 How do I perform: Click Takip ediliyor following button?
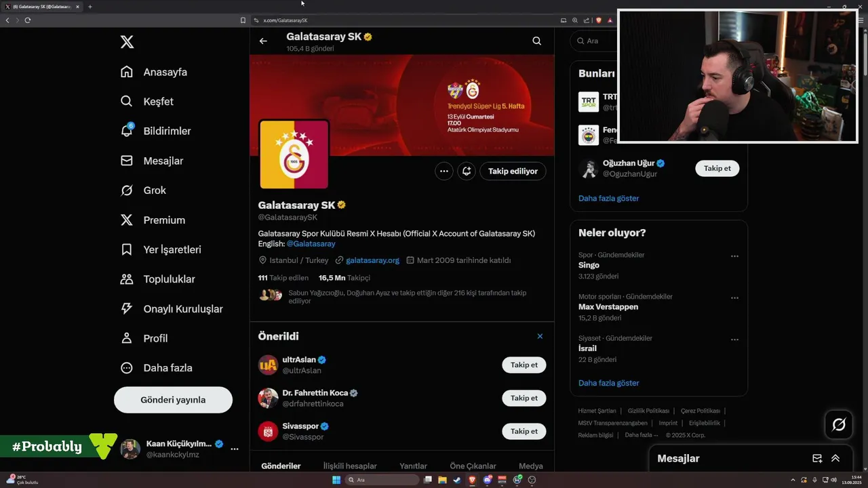[513, 171]
